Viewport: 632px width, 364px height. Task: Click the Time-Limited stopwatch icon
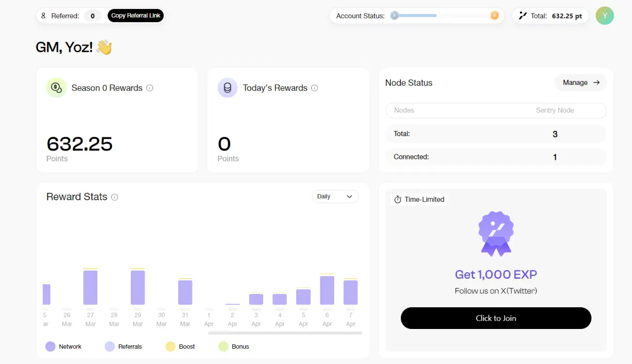(x=397, y=199)
